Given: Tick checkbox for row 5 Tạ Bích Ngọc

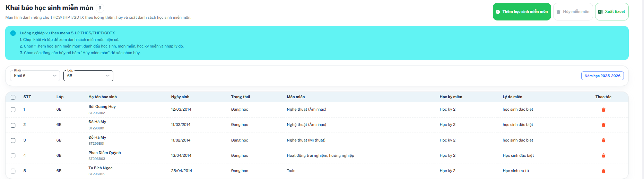Looking at the screenshot, I should (x=13, y=171).
